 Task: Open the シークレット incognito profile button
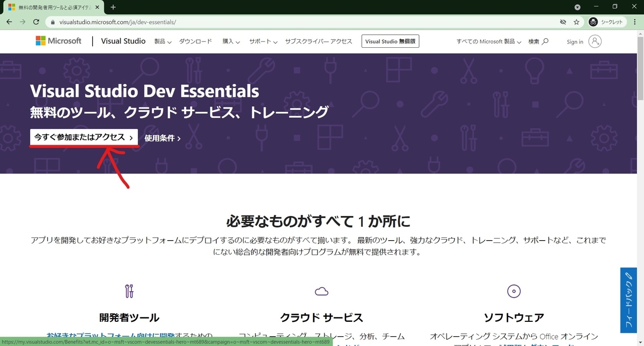pyautogui.click(x=606, y=22)
